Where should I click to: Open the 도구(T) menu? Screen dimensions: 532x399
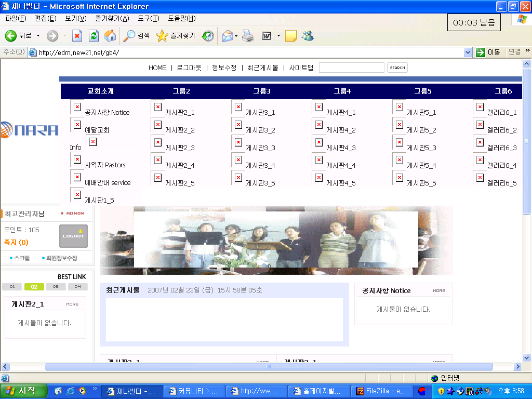pos(148,19)
